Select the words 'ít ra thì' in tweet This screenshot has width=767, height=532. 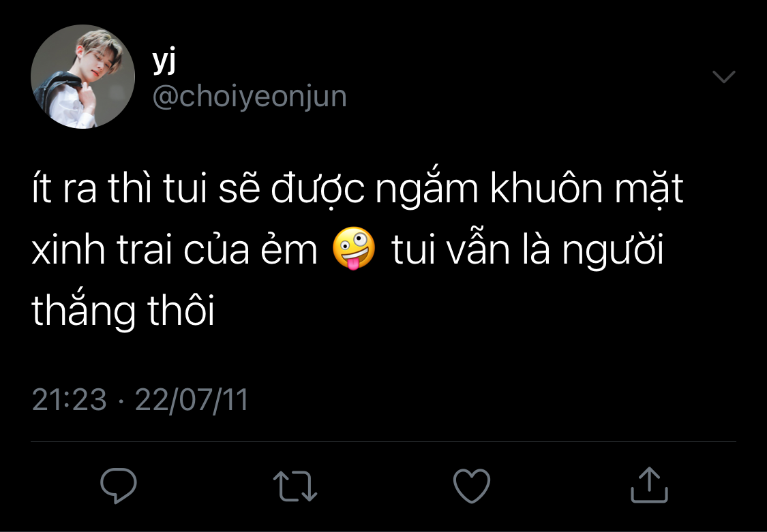(79, 189)
